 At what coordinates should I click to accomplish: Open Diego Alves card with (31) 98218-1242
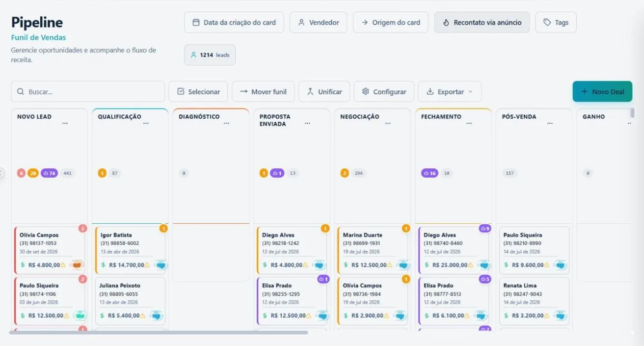coord(293,250)
